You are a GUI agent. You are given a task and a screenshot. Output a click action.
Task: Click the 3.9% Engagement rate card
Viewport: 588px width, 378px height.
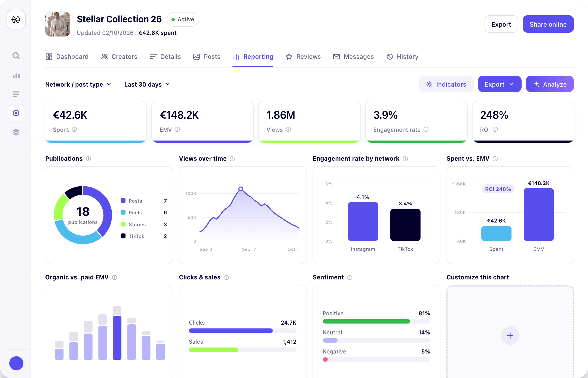pyautogui.click(x=416, y=122)
